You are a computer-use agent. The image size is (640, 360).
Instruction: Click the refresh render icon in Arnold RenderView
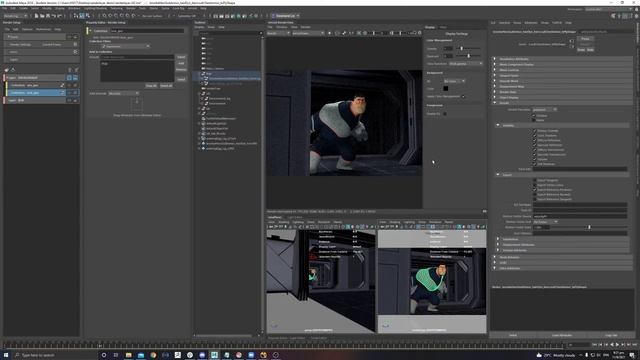(337, 33)
